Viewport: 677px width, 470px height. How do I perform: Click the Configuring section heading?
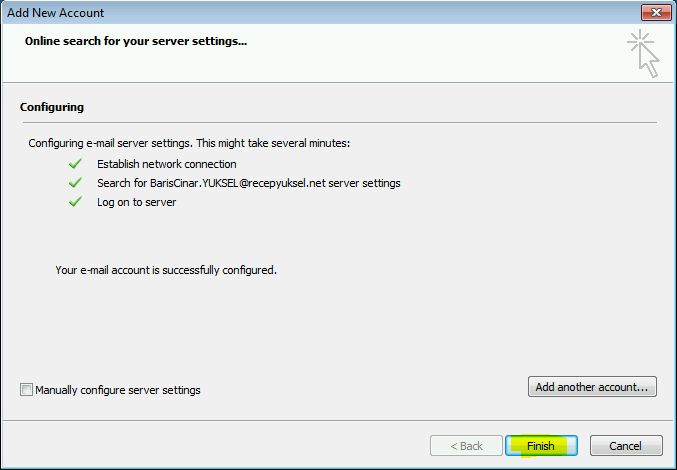(x=52, y=107)
